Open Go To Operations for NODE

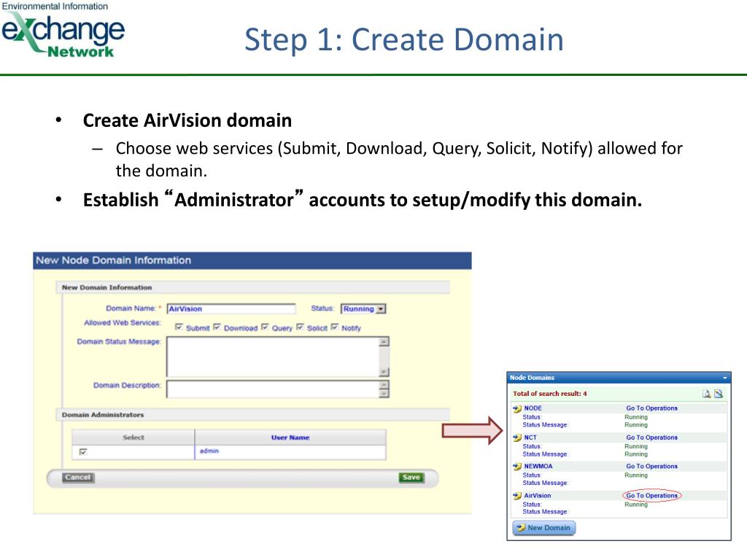click(651, 408)
